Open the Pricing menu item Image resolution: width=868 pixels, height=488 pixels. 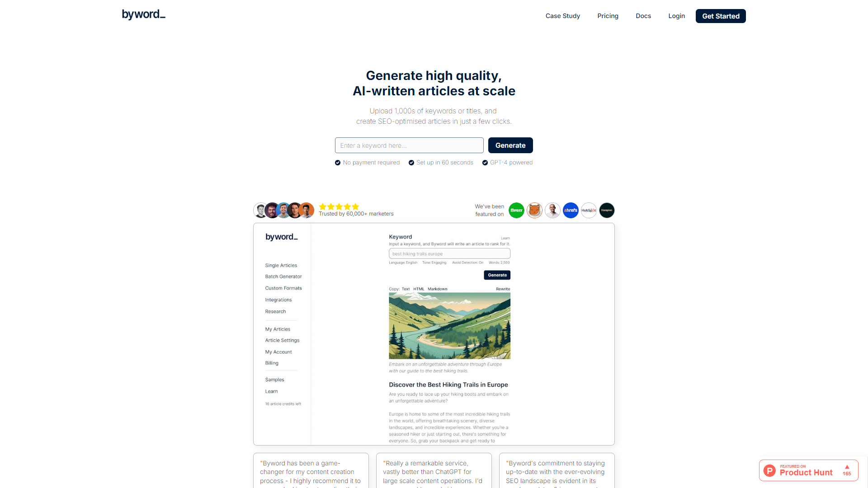pyautogui.click(x=608, y=16)
